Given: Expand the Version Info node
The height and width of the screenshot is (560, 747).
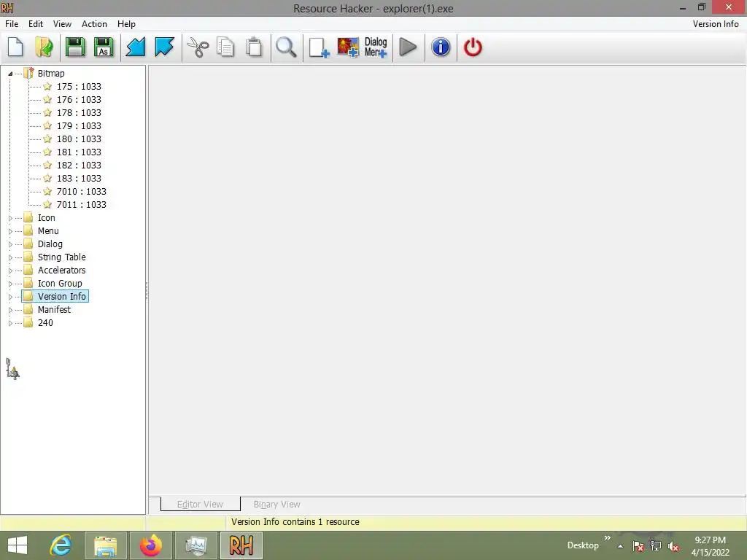Looking at the screenshot, I should click(x=10, y=297).
